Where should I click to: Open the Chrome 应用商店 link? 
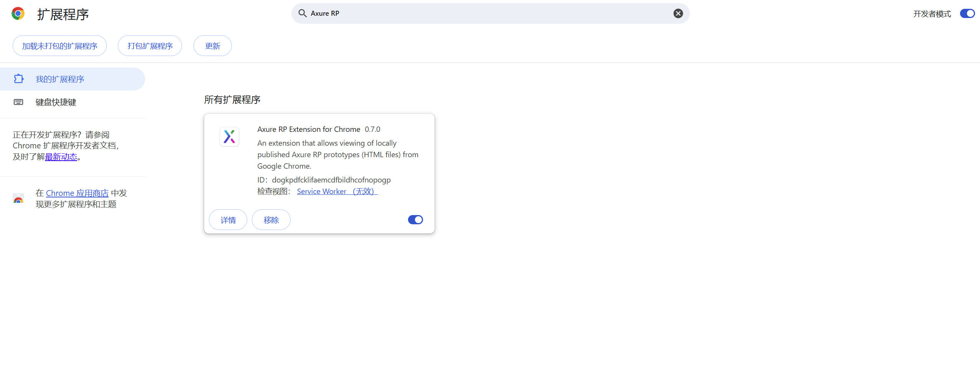coord(77,193)
